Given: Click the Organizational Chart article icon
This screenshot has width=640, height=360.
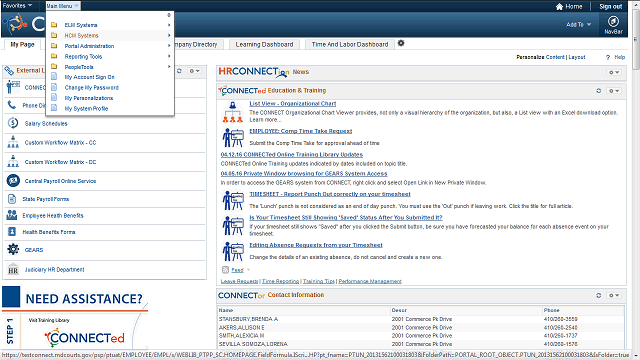Looking at the screenshot, I should [x=233, y=112].
